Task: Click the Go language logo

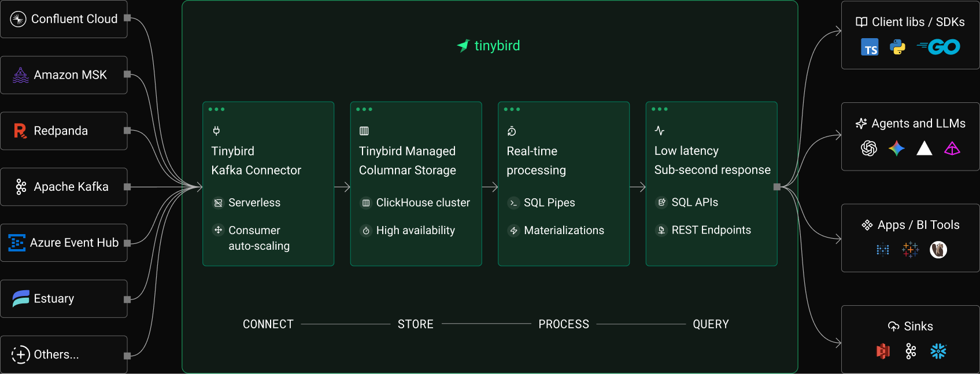Action: (x=939, y=47)
